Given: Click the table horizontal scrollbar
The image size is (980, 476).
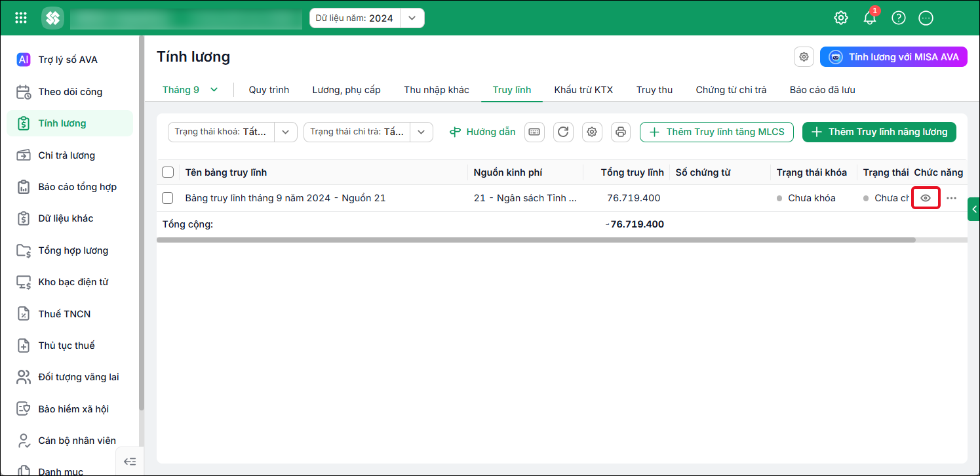Looking at the screenshot, I should click(x=536, y=240).
